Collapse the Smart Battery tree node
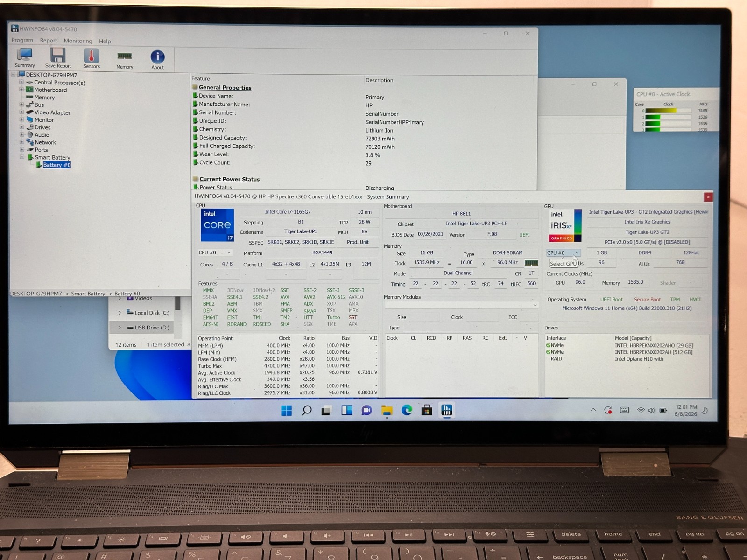 [21, 157]
